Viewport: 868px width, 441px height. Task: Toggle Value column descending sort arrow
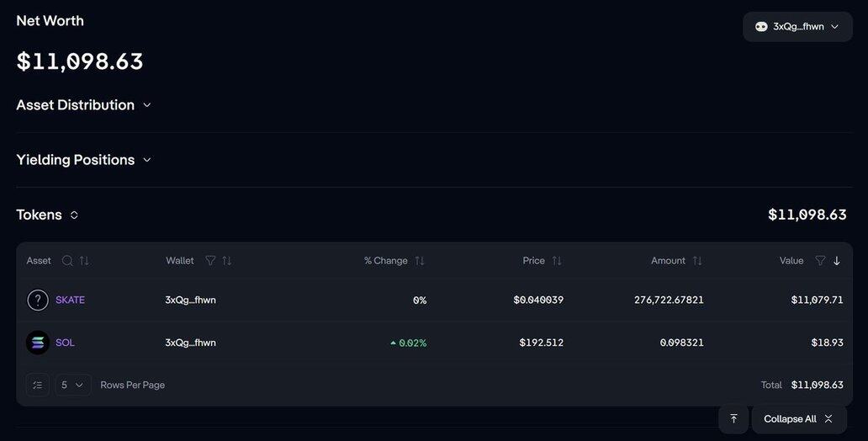837,261
